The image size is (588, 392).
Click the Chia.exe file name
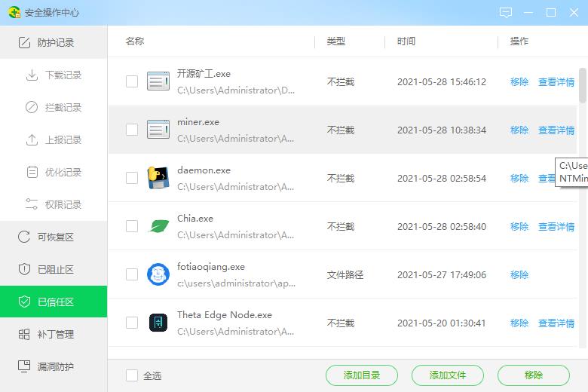[195, 219]
